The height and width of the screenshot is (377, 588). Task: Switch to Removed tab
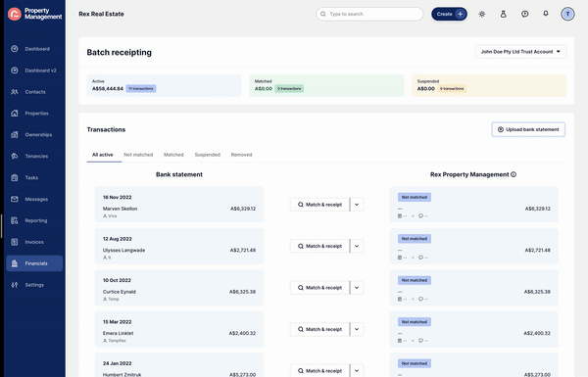pyautogui.click(x=241, y=155)
